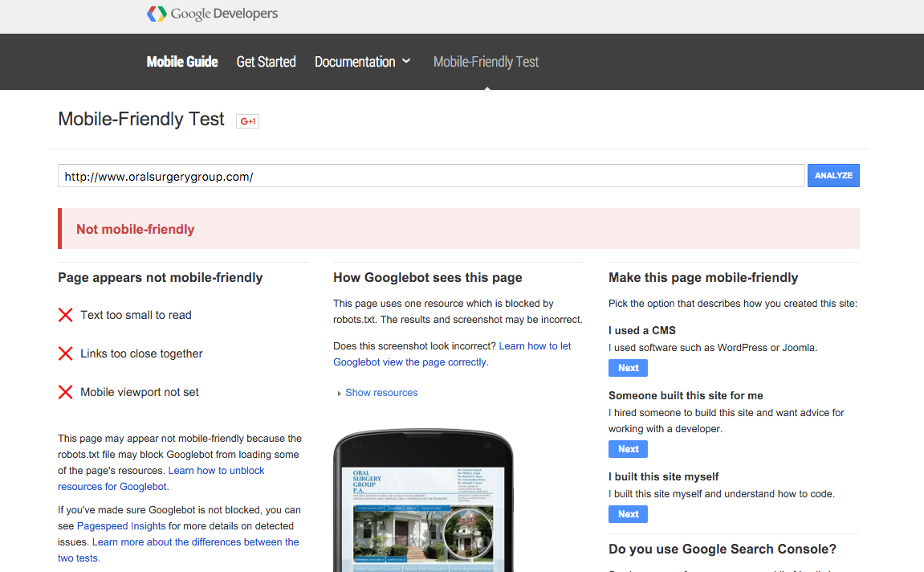Select Mobile Guide in the navigation

pyautogui.click(x=182, y=62)
